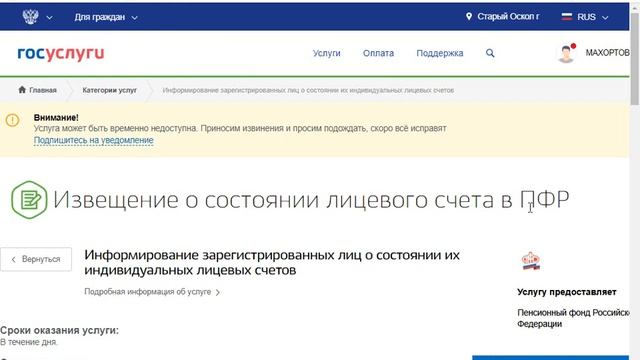Click the Pension Fund logo icon
The image size is (640, 360).
coord(531,261)
